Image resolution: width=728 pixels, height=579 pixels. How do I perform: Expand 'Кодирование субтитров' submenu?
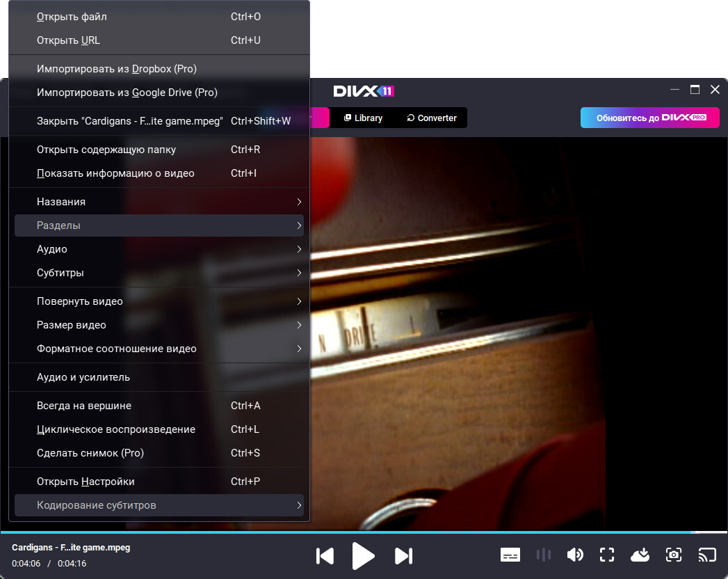click(159, 505)
